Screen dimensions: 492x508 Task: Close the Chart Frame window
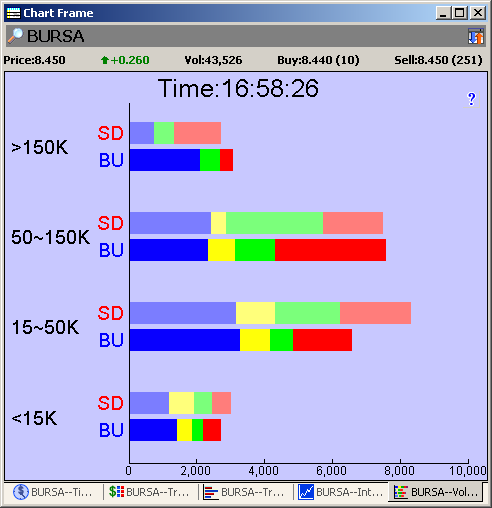pos(478,13)
